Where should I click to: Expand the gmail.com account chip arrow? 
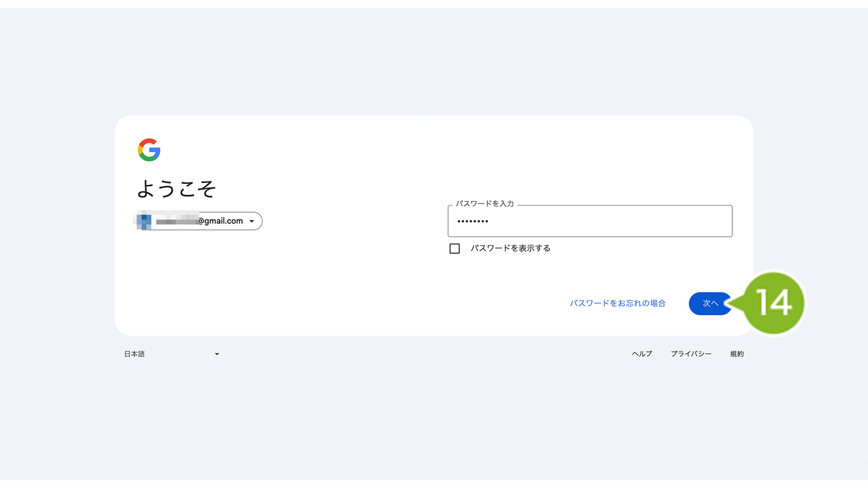[252, 221]
